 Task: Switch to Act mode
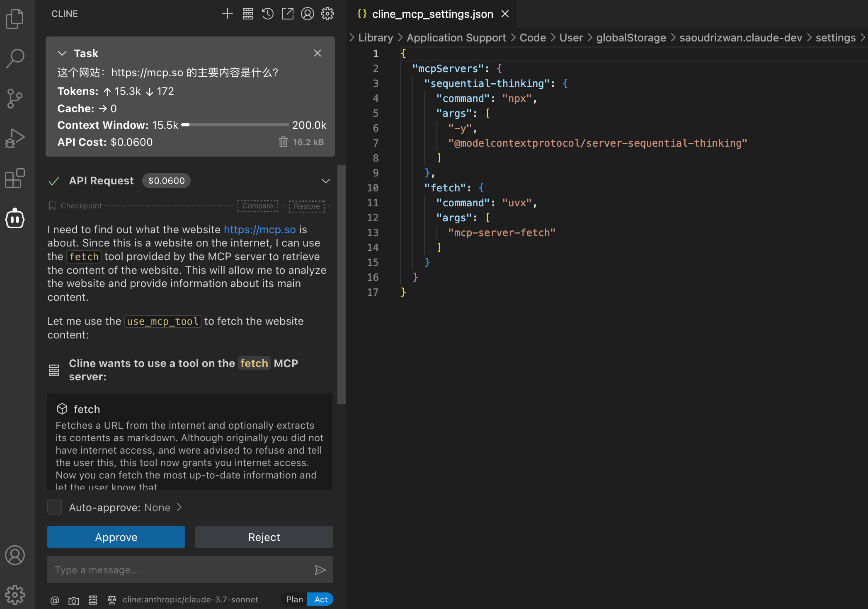point(321,599)
